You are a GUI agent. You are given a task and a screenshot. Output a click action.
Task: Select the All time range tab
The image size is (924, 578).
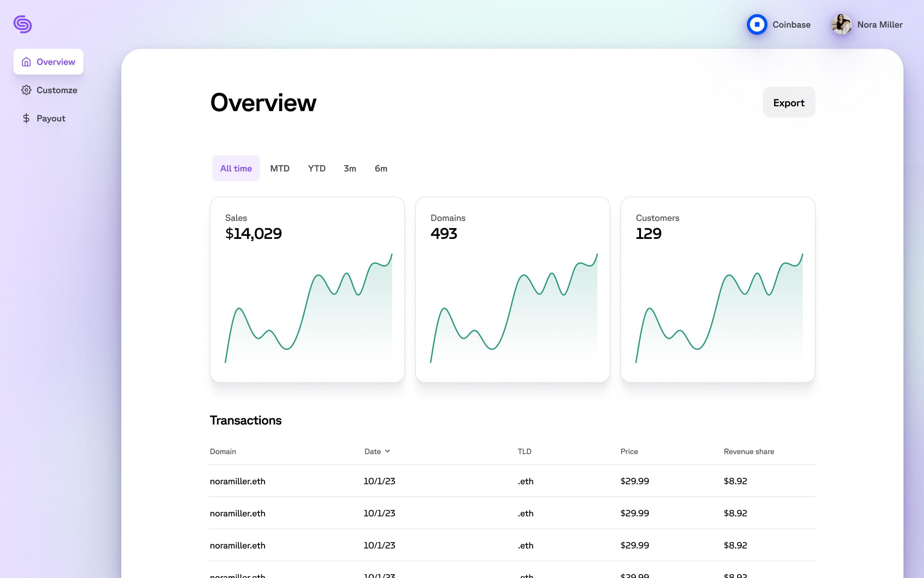(x=236, y=168)
